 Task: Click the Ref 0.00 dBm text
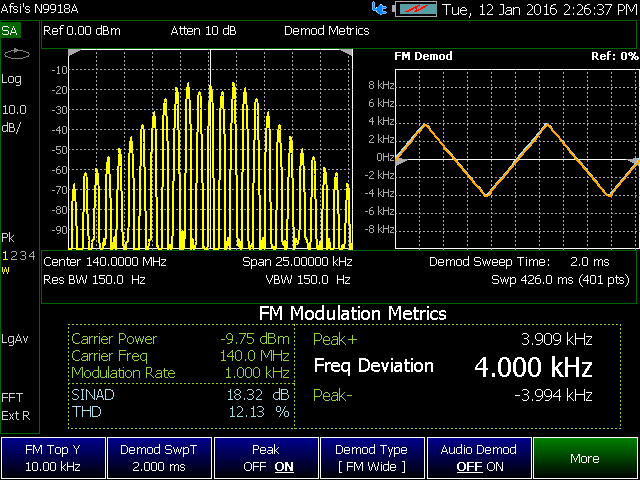coord(82,31)
